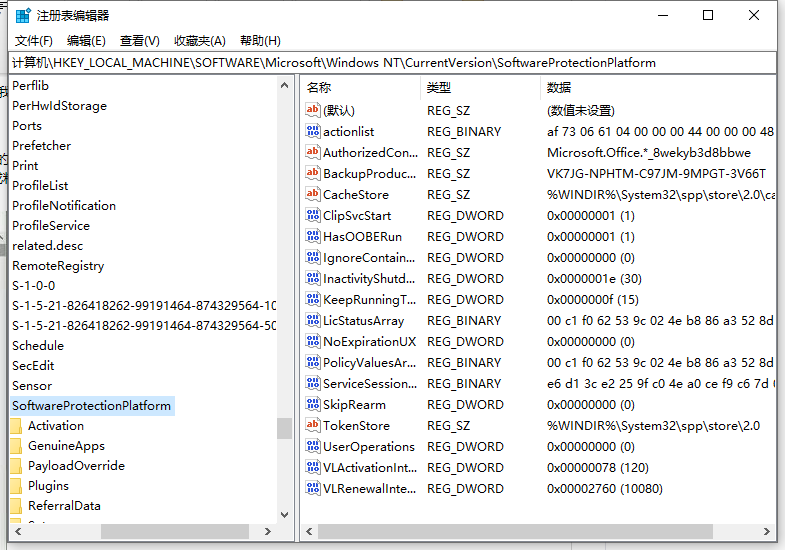This screenshot has height=550, width=785.
Task: Open the 收藏夹(A) menu
Action: [x=200, y=40]
